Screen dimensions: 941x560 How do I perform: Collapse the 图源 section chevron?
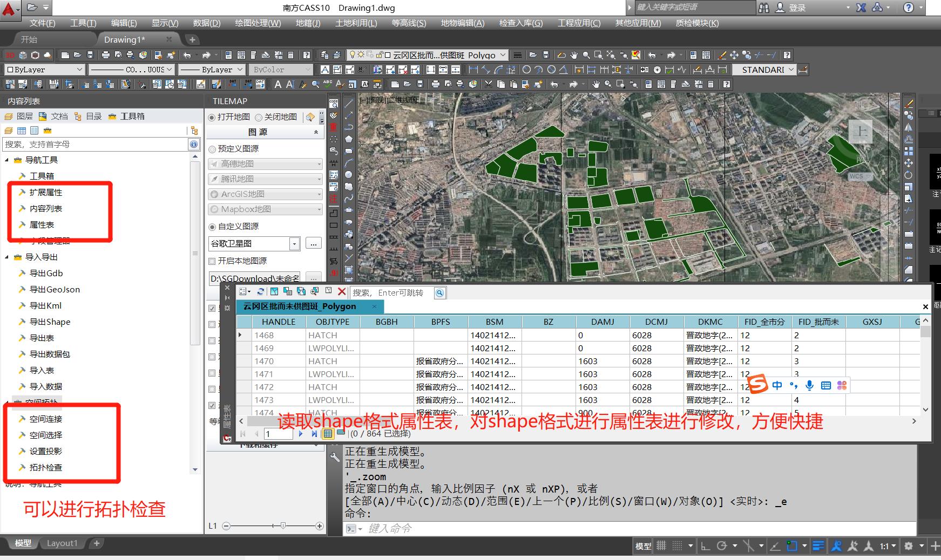(316, 132)
